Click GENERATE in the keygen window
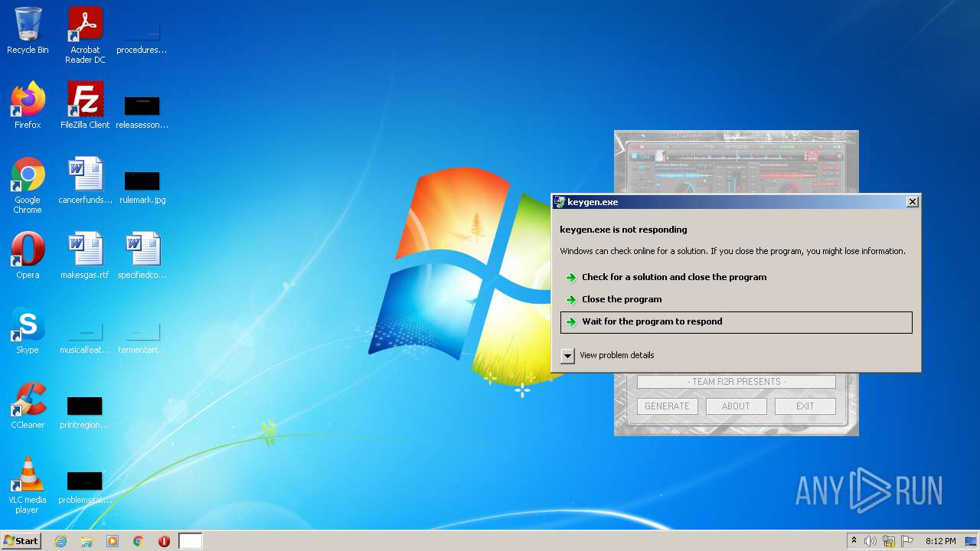Image resolution: width=980 pixels, height=551 pixels. coord(667,406)
